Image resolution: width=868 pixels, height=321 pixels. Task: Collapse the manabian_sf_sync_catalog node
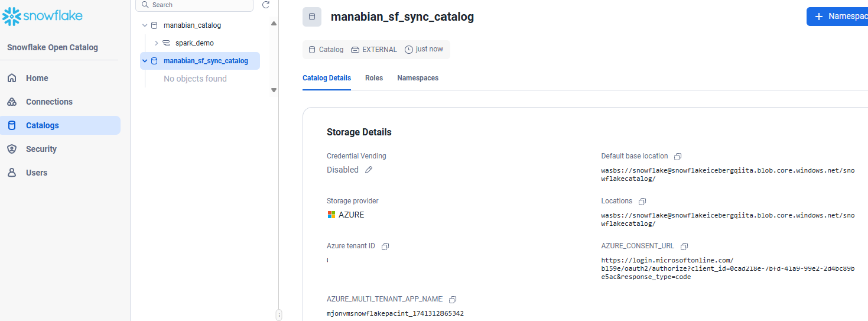coord(145,61)
